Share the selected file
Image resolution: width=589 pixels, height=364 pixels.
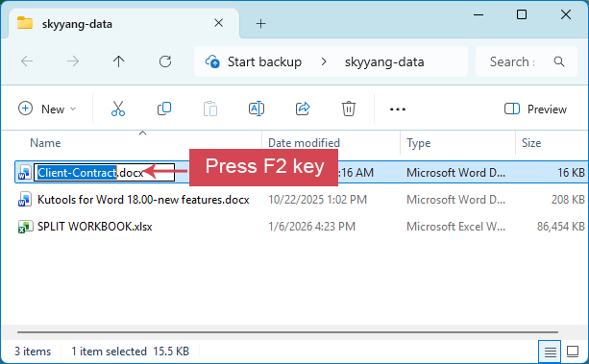(x=303, y=109)
